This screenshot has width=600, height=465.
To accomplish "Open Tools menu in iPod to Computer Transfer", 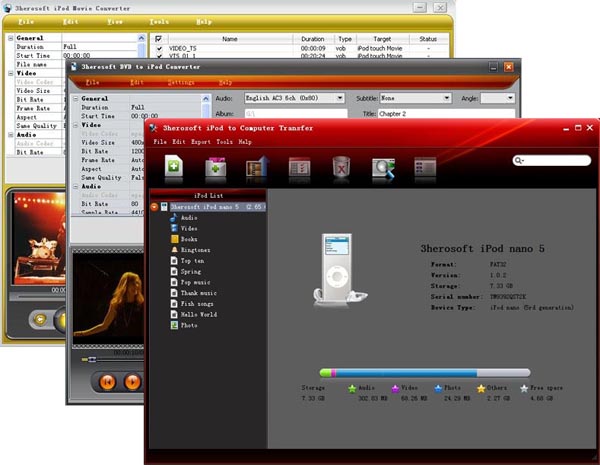I will point(224,142).
